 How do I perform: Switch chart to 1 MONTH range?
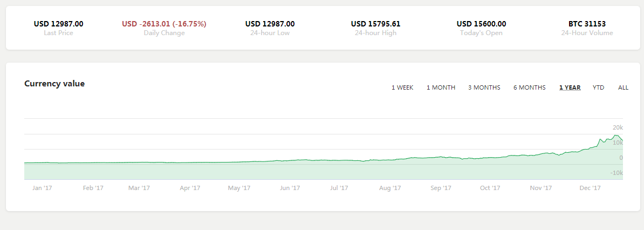click(441, 87)
